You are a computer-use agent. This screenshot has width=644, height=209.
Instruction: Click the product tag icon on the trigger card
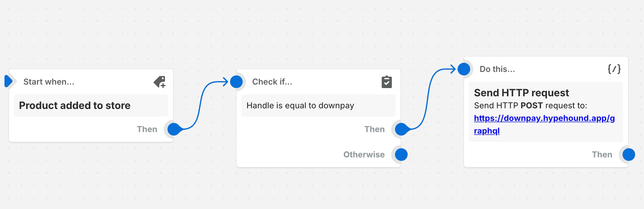[160, 82]
